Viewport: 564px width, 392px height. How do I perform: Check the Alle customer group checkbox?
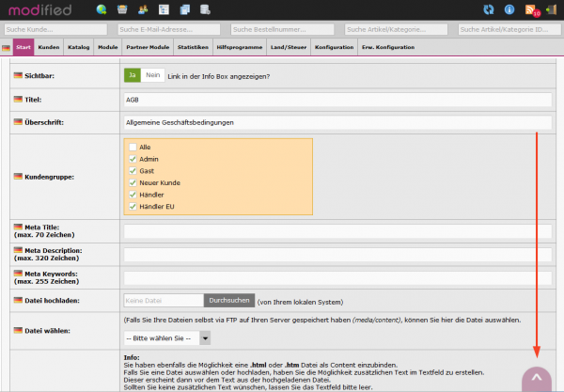pos(133,147)
